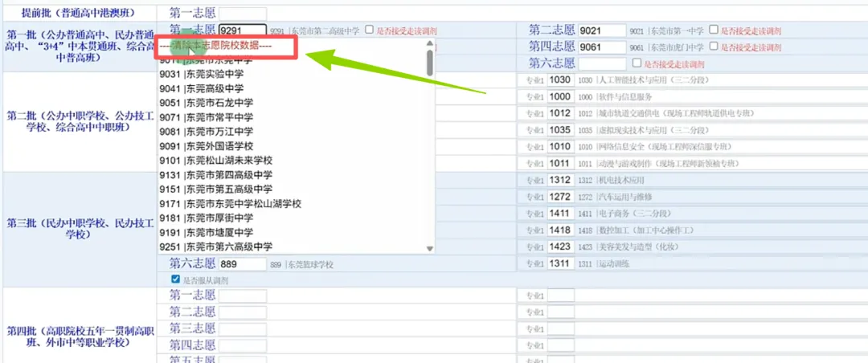The image size is (868, 363).
Task: Click the text 1311 |运动训练
Action: click(x=604, y=264)
